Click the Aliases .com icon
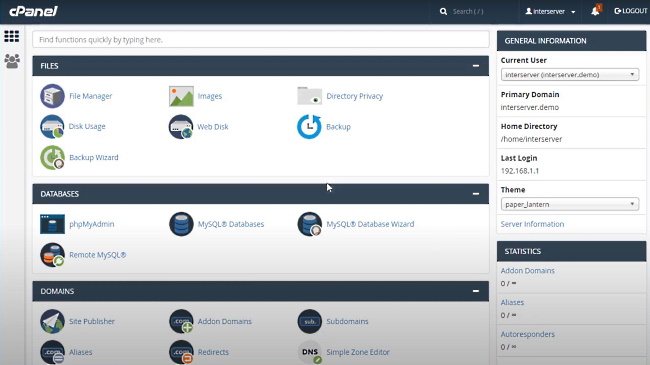Screen dimensions: 650x365 [x=52, y=352]
